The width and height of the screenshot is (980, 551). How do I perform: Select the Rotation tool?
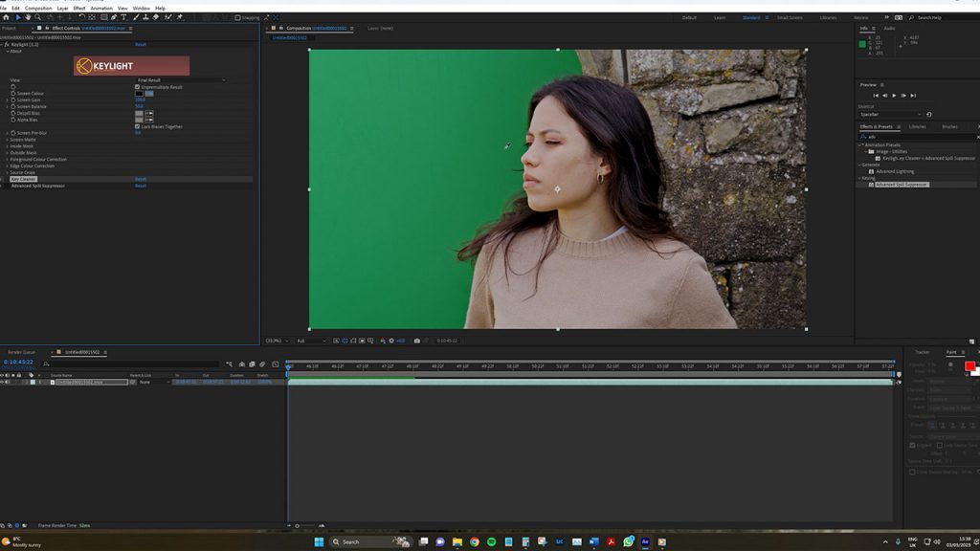(82, 17)
